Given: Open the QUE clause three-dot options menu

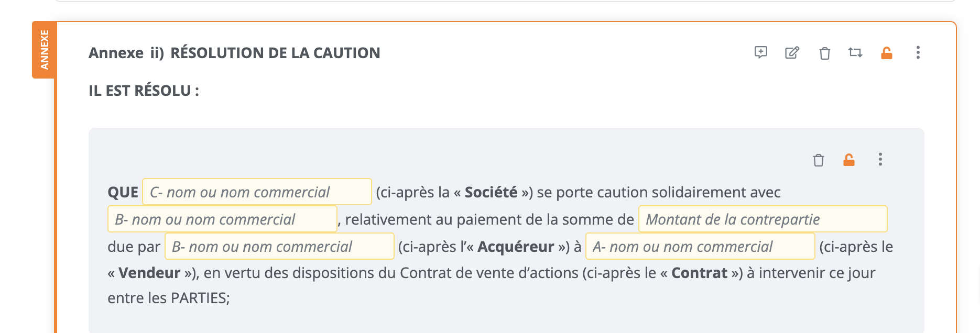Looking at the screenshot, I should (880, 159).
